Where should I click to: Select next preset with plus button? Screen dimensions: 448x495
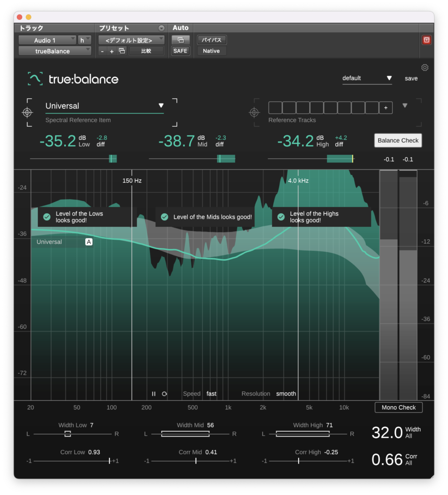point(112,51)
